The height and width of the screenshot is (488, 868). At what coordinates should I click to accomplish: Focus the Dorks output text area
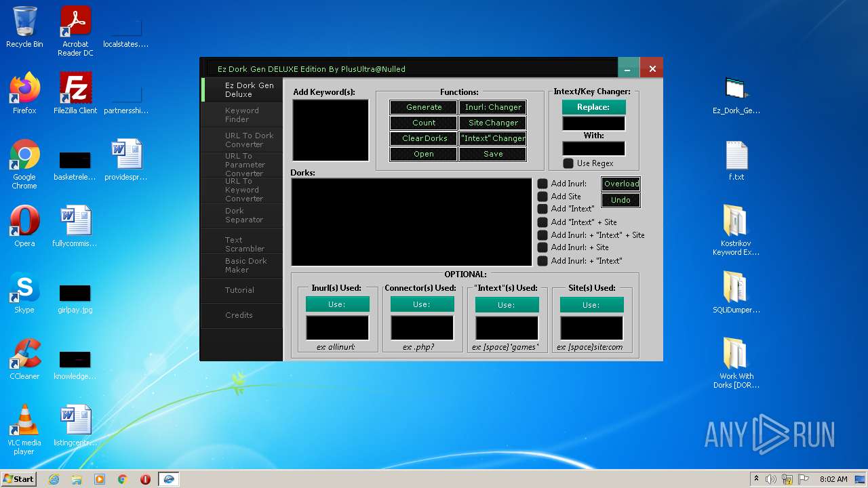[412, 222]
